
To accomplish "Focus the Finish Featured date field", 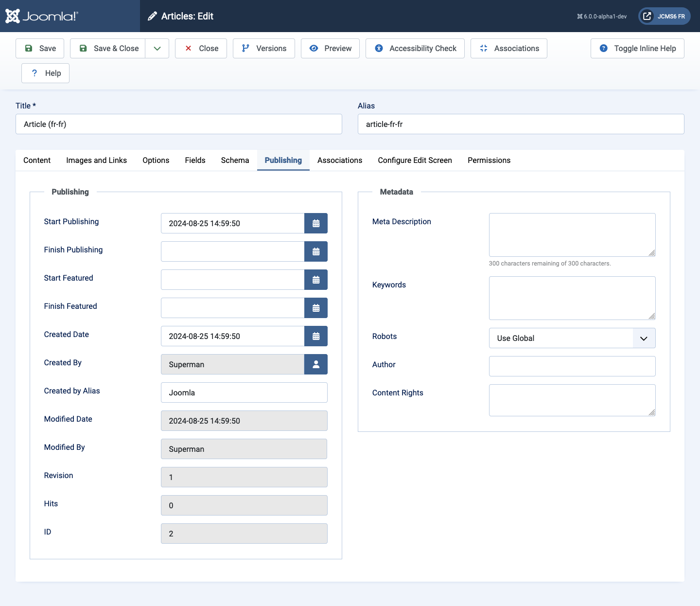I will (233, 308).
